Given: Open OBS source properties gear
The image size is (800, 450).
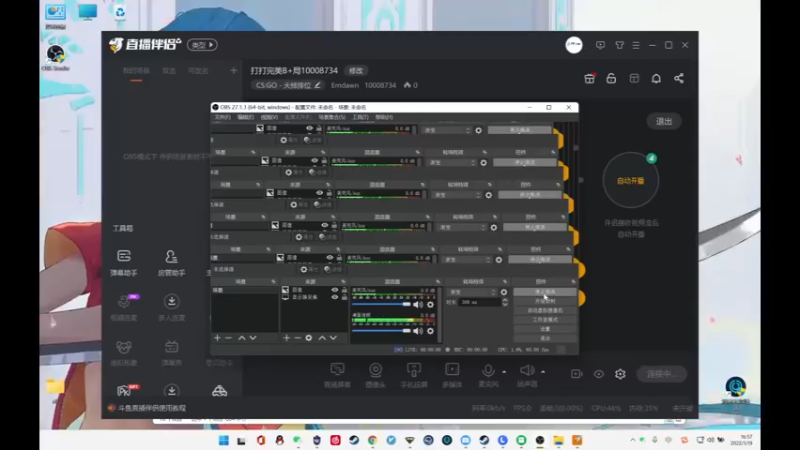Looking at the screenshot, I should tap(309, 338).
